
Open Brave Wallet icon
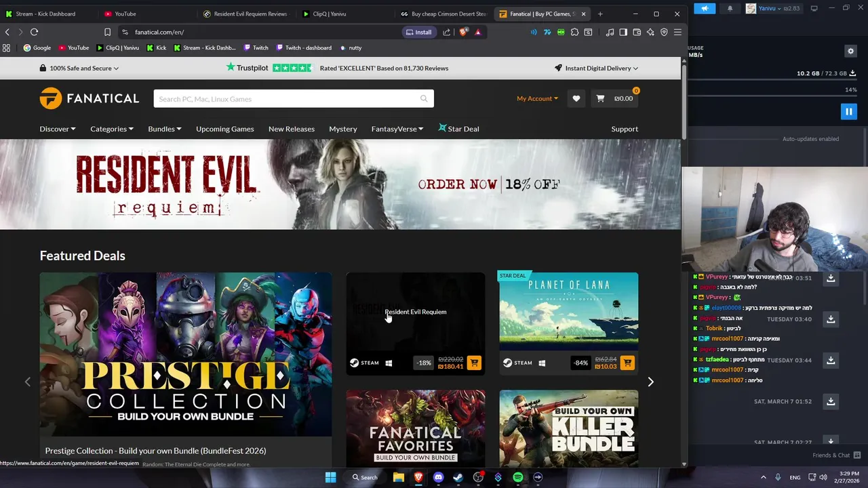tap(637, 32)
